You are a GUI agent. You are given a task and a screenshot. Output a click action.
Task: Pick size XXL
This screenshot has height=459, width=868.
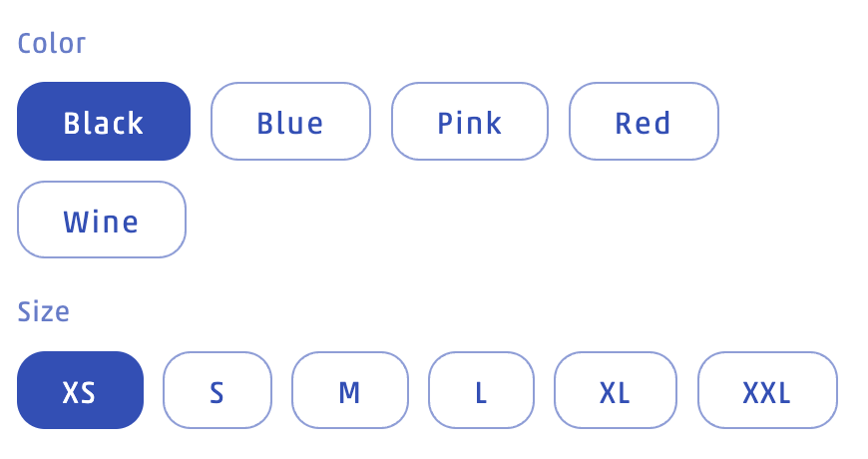click(767, 390)
